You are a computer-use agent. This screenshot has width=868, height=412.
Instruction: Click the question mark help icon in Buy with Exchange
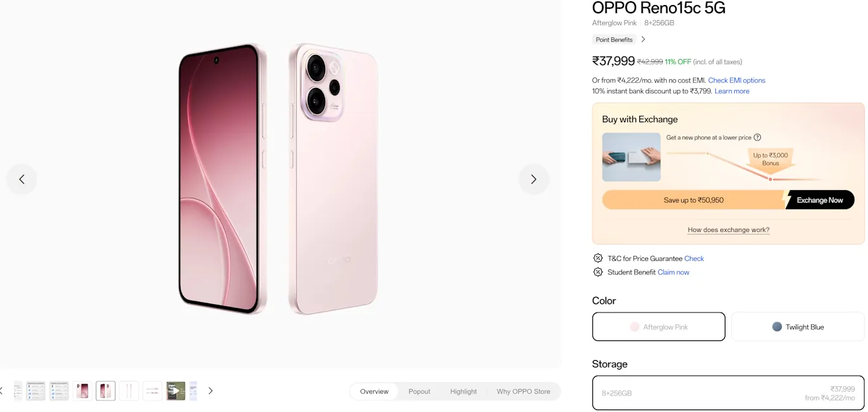758,137
